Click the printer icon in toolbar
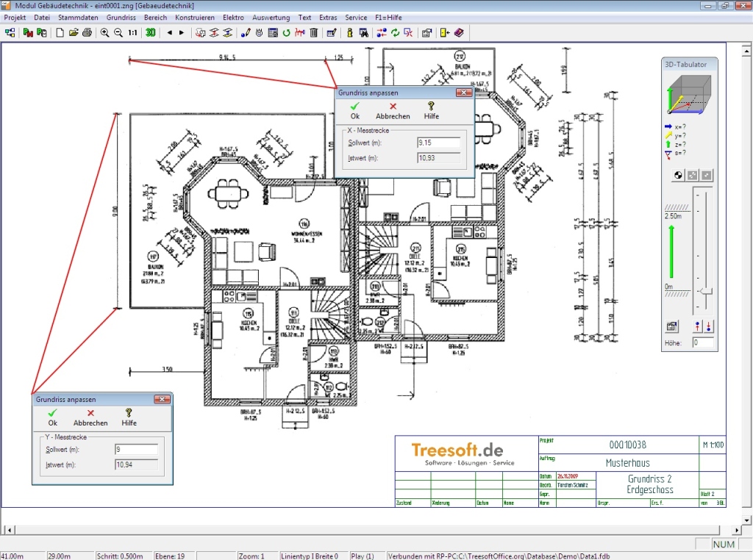Image resolution: width=753 pixels, height=560 pixels. (87, 32)
